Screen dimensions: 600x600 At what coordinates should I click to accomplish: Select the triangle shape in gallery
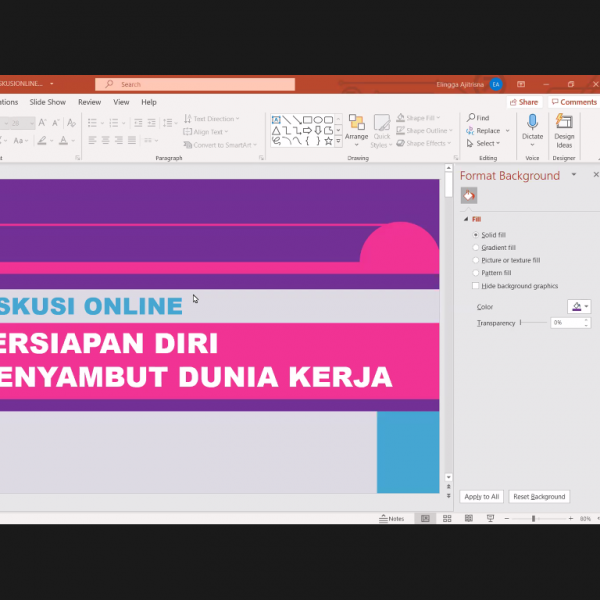[x=276, y=130]
